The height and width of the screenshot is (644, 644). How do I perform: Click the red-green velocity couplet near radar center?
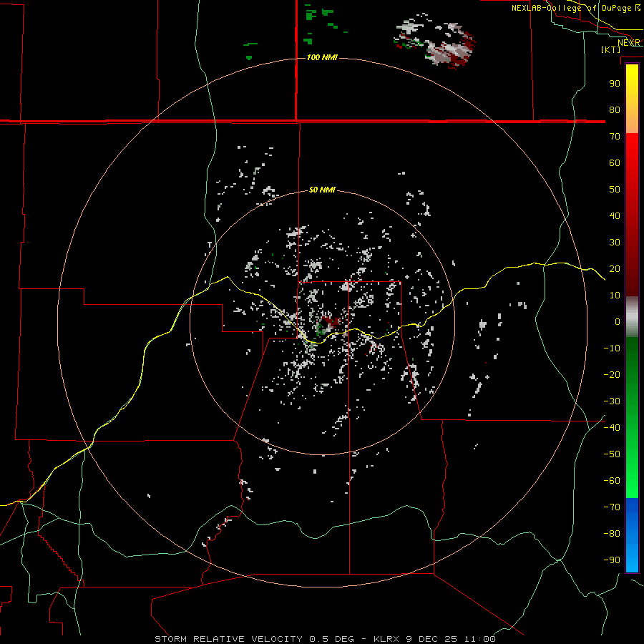click(x=328, y=324)
